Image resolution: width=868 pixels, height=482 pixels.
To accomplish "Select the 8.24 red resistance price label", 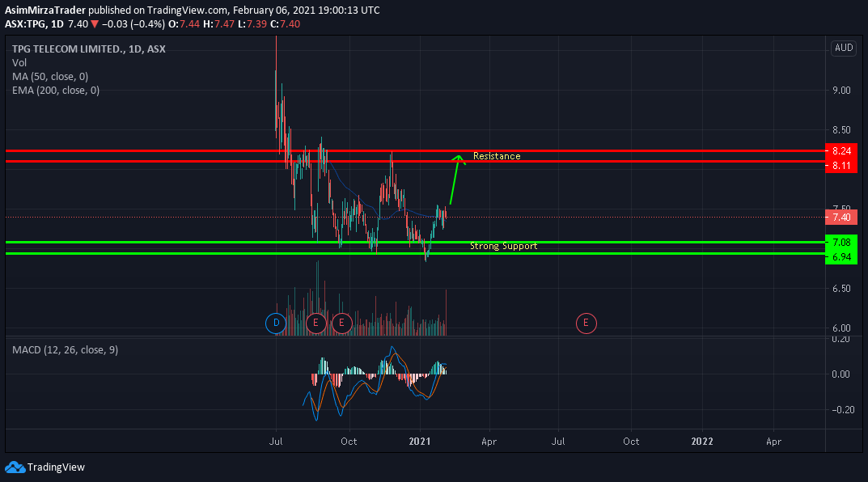I will click(841, 151).
